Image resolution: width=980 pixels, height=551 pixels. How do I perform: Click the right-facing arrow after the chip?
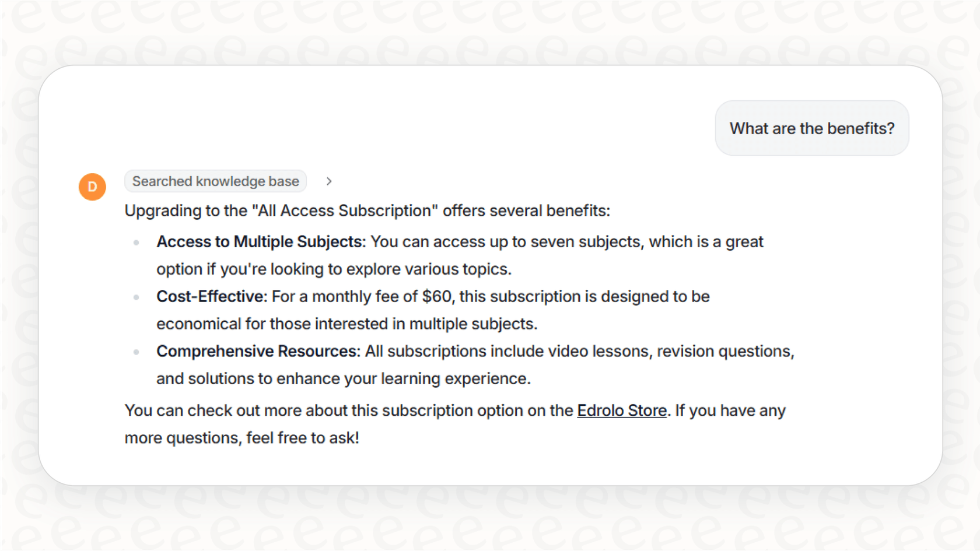pos(329,181)
